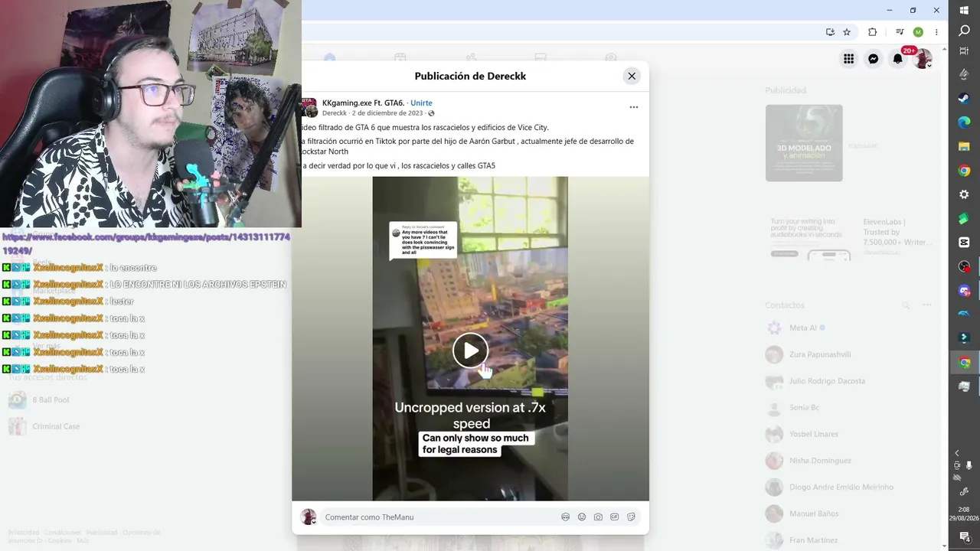Open Chrome profile M avatar

(918, 32)
